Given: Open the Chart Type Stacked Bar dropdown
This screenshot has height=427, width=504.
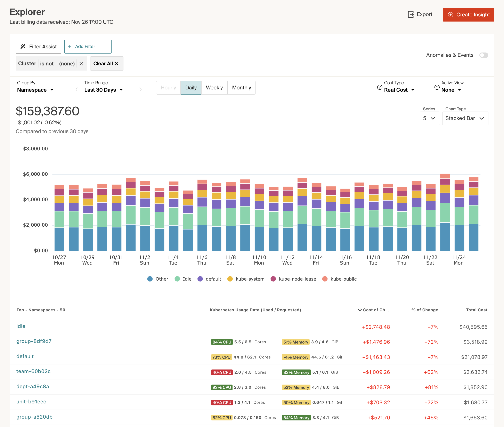Looking at the screenshot, I should [x=465, y=118].
